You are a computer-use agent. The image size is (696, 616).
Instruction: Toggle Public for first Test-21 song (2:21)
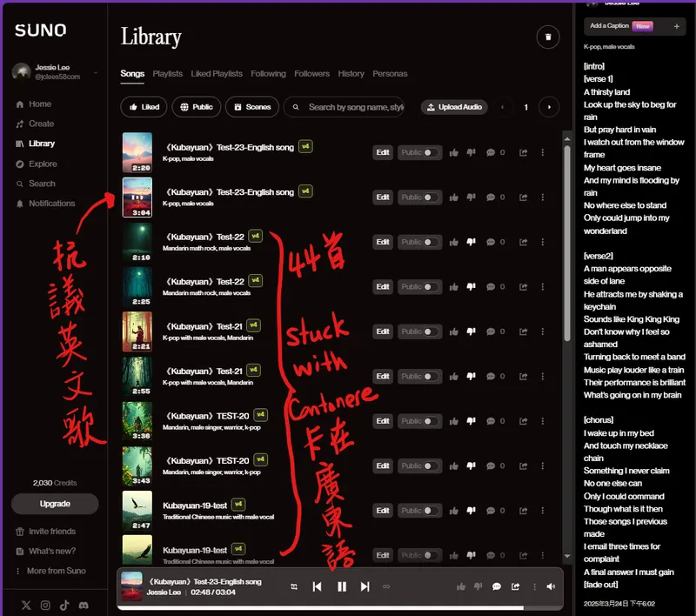tap(419, 332)
